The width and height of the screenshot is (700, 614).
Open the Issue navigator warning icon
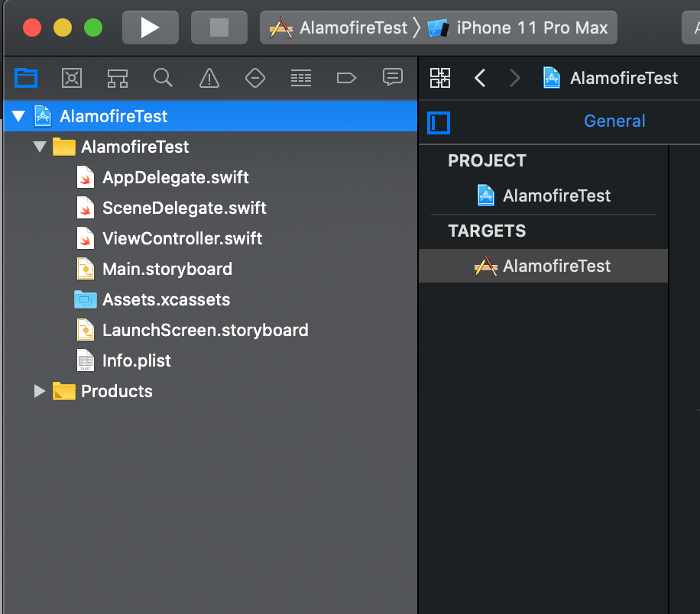[x=209, y=78]
